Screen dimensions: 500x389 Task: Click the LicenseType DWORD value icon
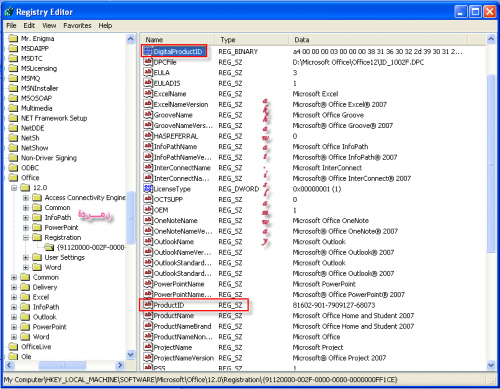[148, 189]
